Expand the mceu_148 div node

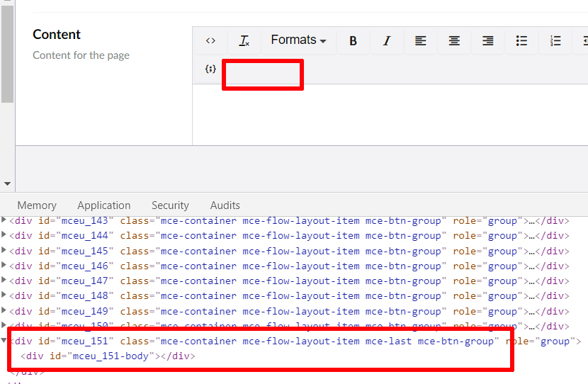point(4,295)
